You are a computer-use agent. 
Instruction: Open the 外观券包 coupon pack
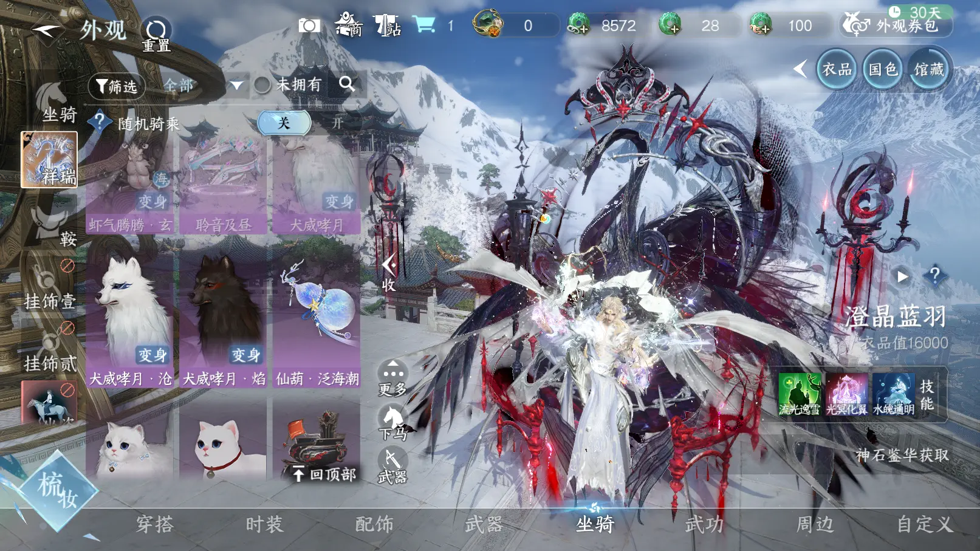[896, 25]
